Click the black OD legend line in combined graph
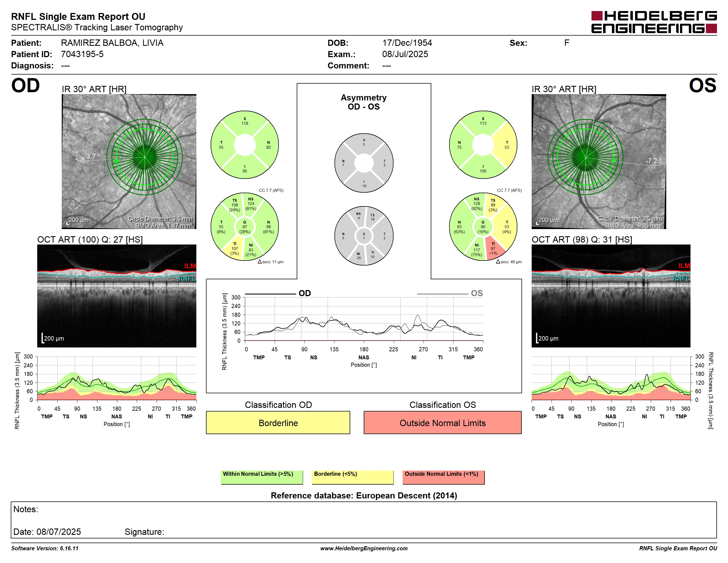This screenshot has height=563, width=728. click(270, 294)
